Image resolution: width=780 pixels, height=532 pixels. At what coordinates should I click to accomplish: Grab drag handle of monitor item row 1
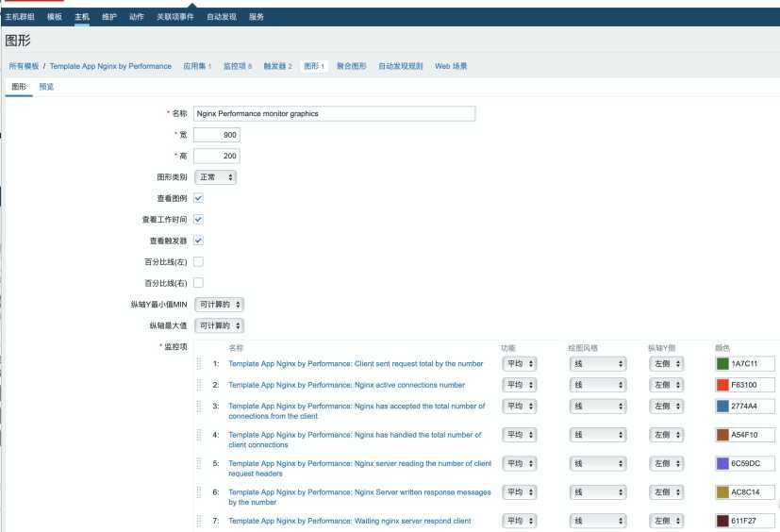199,364
